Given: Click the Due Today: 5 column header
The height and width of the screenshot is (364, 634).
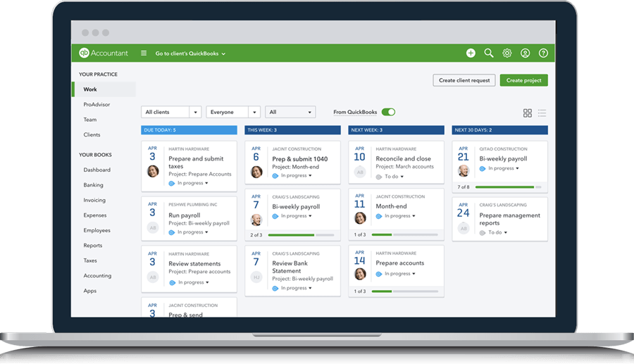Looking at the screenshot, I should (x=189, y=130).
